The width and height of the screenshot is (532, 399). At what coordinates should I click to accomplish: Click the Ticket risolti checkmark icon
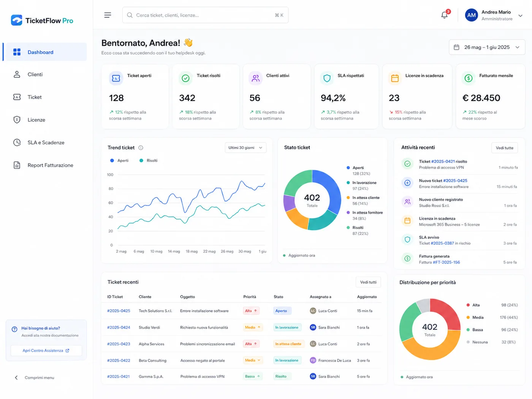[185, 78]
